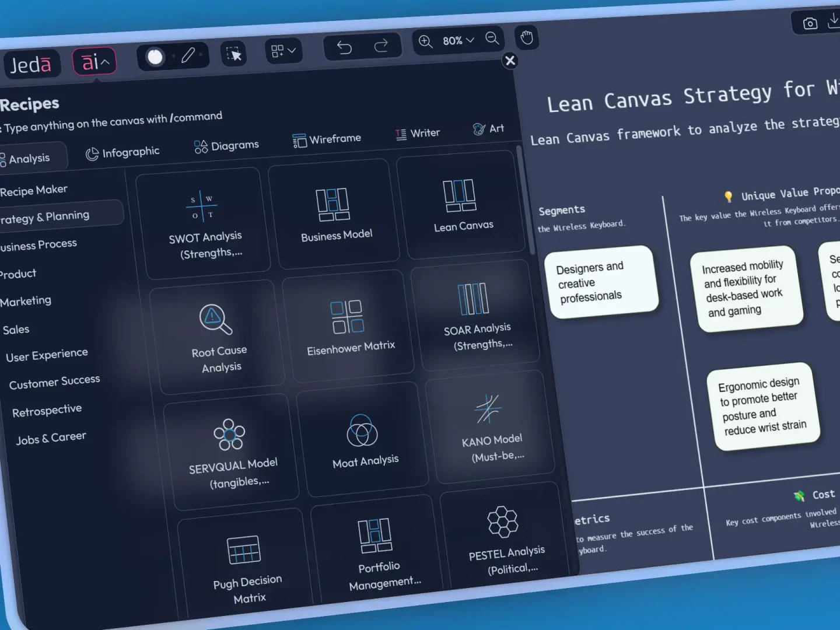Activate the hand pan tool
Image resolution: width=840 pixels, height=630 pixels.
coord(526,37)
